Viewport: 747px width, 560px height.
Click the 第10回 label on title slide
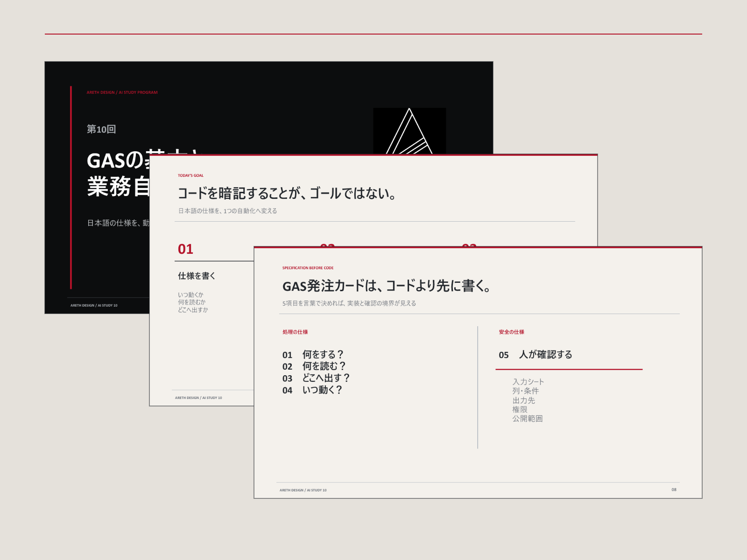tap(101, 129)
